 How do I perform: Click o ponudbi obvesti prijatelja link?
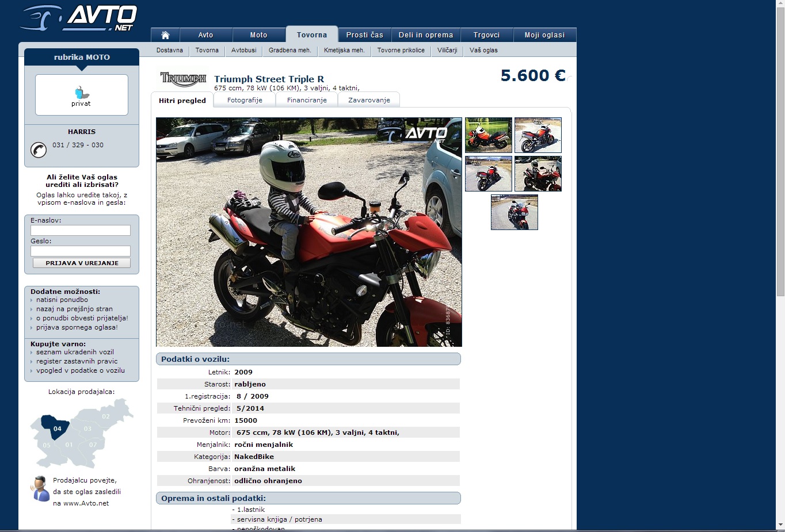point(82,318)
